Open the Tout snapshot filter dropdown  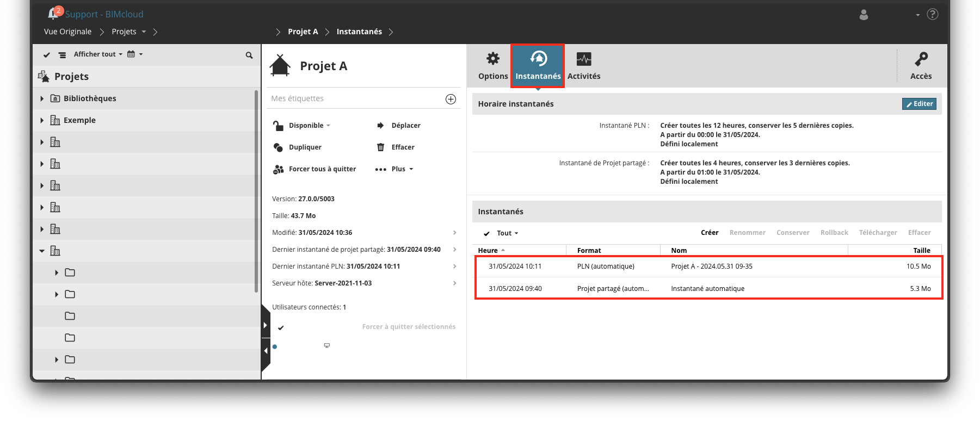click(x=507, y=233)
